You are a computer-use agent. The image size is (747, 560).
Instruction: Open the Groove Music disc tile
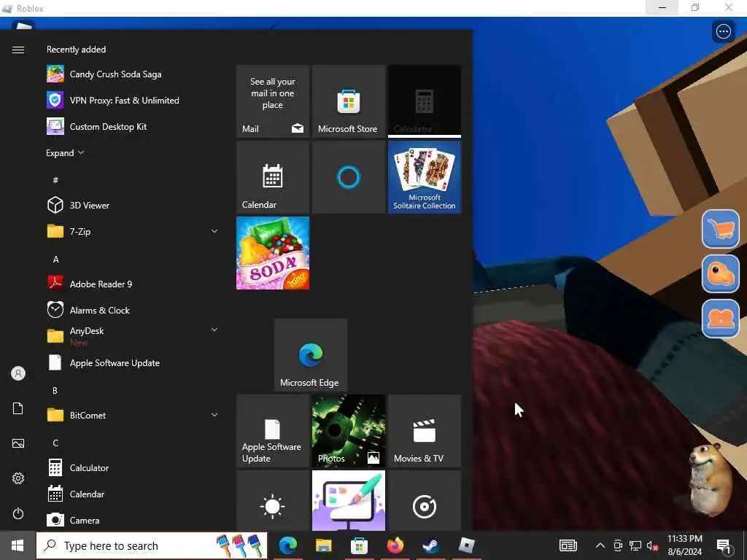click(x=424, y=500)
